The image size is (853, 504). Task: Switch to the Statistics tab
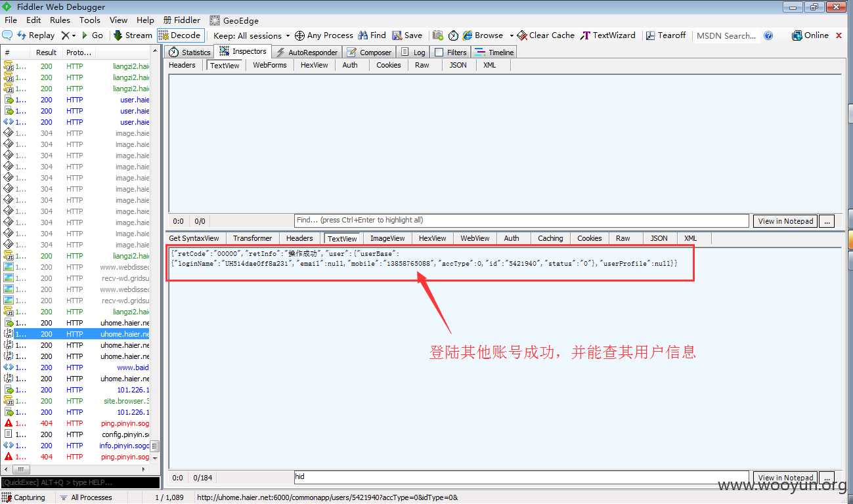click(x=190, y=52)
